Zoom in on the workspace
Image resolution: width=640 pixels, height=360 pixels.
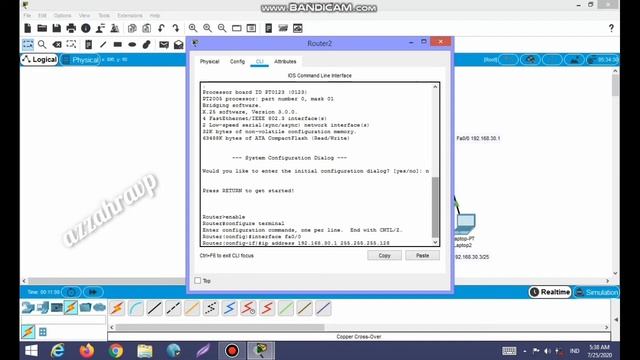[x=193, y=28]
